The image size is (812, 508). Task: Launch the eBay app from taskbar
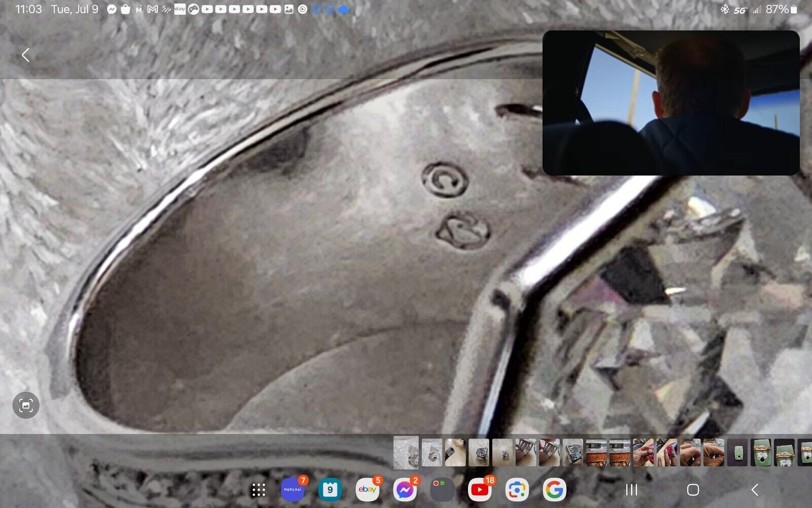[x=367, y=490]
